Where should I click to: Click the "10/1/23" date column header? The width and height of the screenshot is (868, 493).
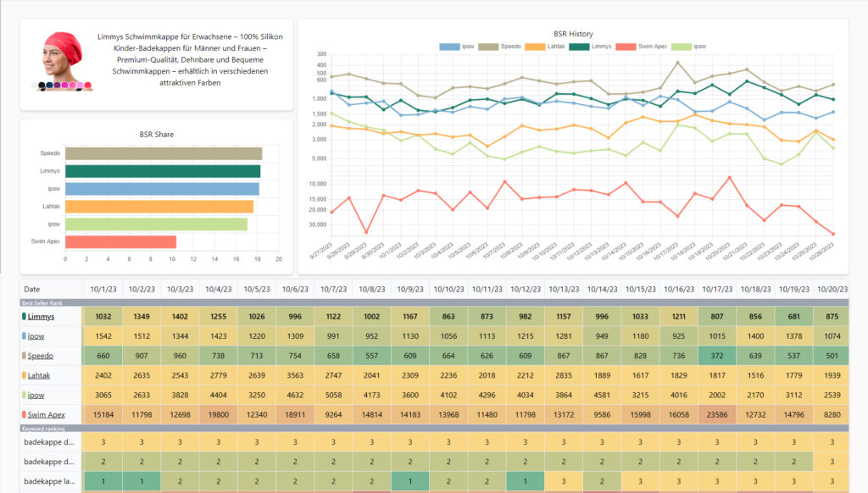tap(103, 289)
